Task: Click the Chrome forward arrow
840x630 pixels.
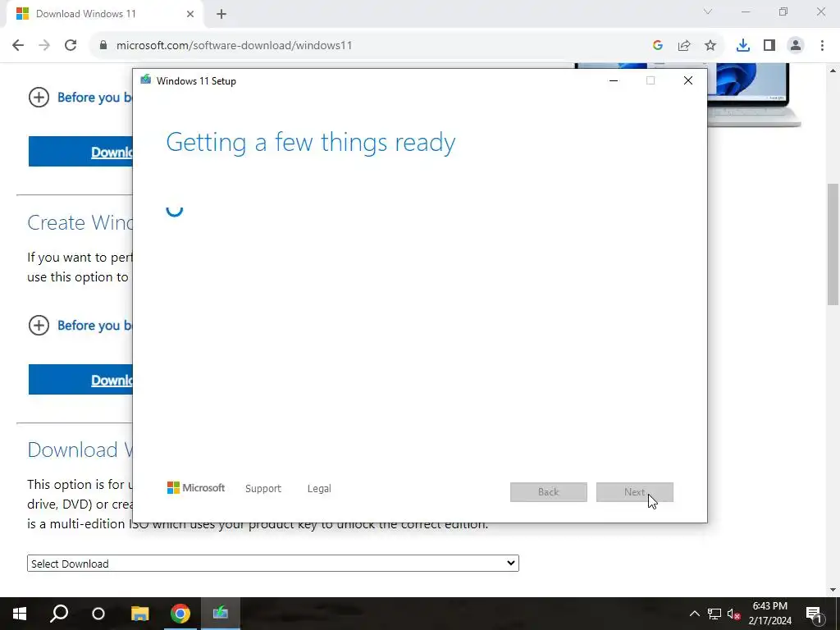Action: click(x=44, y=46)
